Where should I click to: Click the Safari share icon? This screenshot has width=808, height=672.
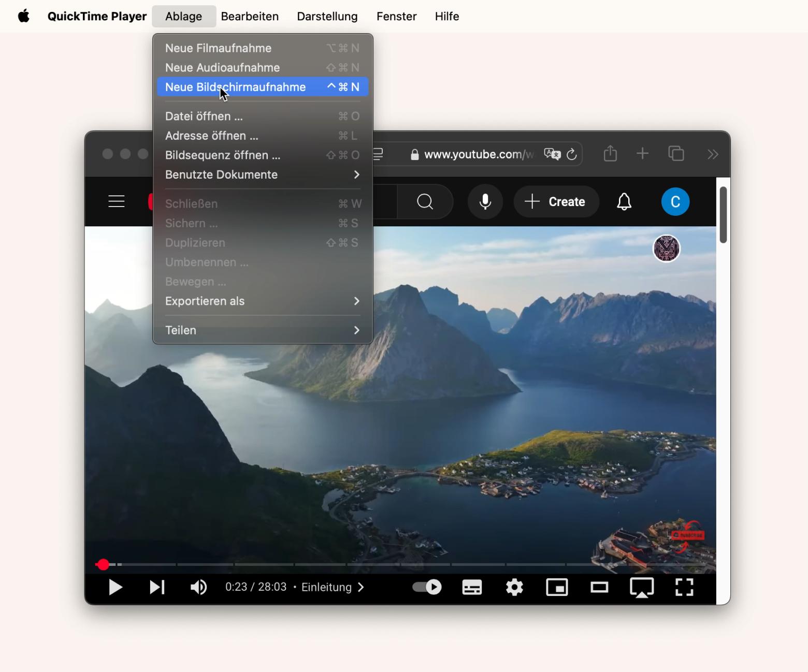click(x=610, y=154)
